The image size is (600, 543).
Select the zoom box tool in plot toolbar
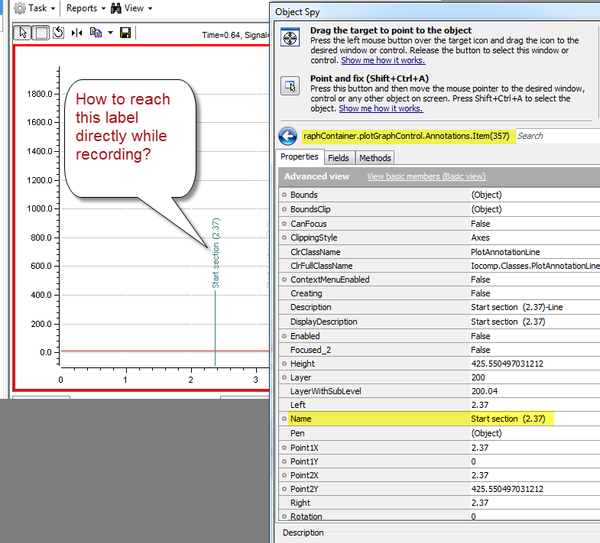(x=41, y=33)
